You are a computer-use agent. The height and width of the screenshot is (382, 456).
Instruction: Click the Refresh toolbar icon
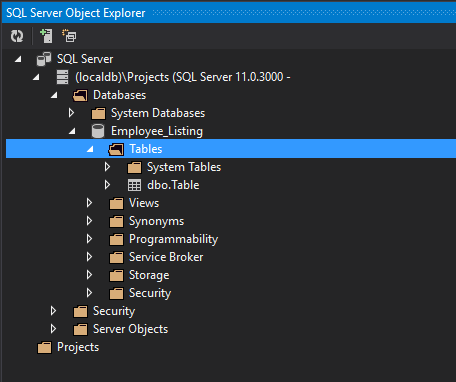click(x=17, y=36)
